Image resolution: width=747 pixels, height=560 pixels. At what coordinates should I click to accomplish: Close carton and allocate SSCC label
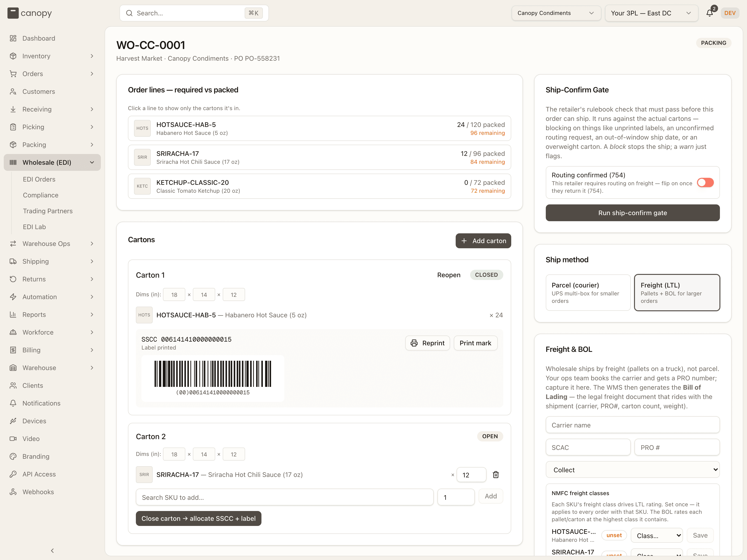pyautogui.click(x=199, y=518)
